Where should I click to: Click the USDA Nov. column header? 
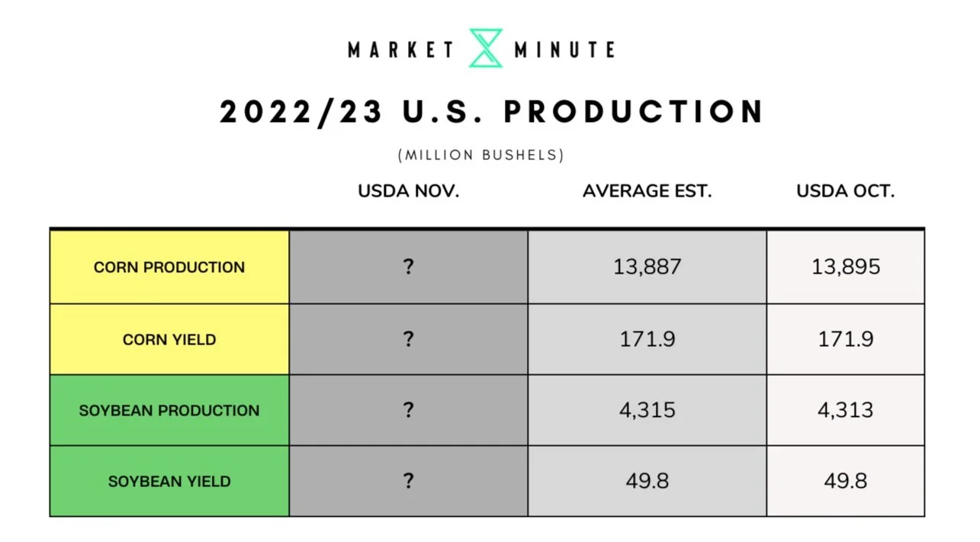(409, 191)
